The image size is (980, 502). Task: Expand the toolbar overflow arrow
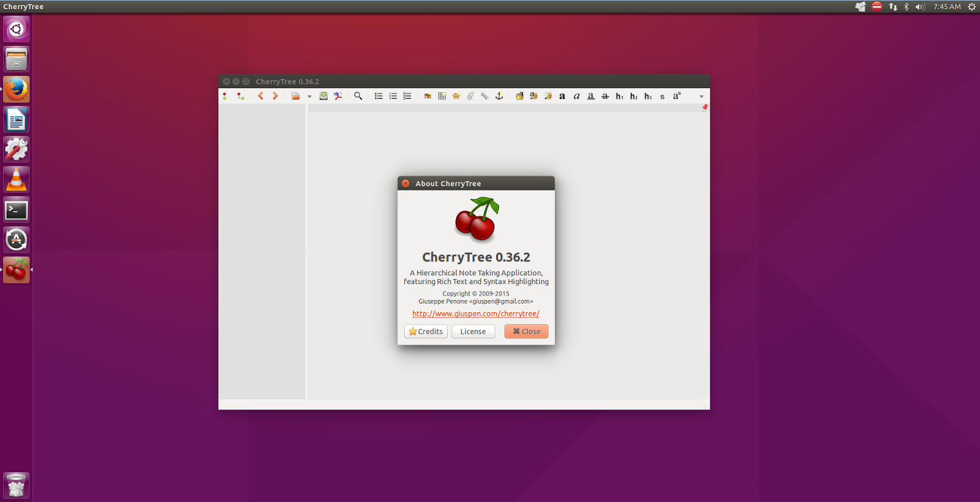point(701,97)
